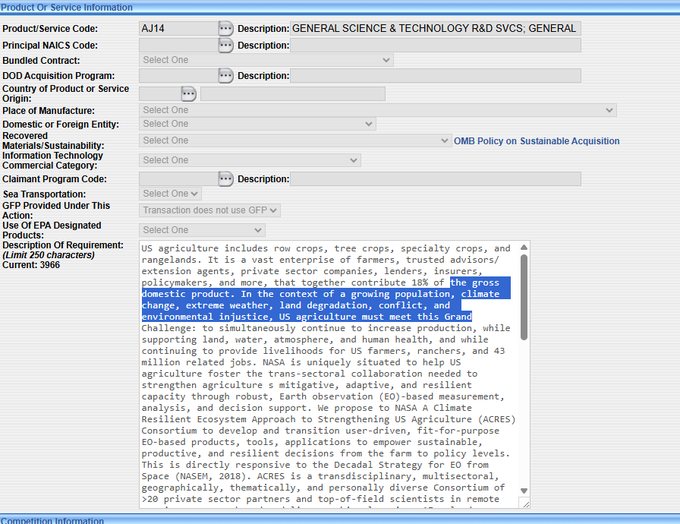Expand the GFP Provided Under This Action dropdown
Viewport: 680px width, 524px height.
point(210,210)
